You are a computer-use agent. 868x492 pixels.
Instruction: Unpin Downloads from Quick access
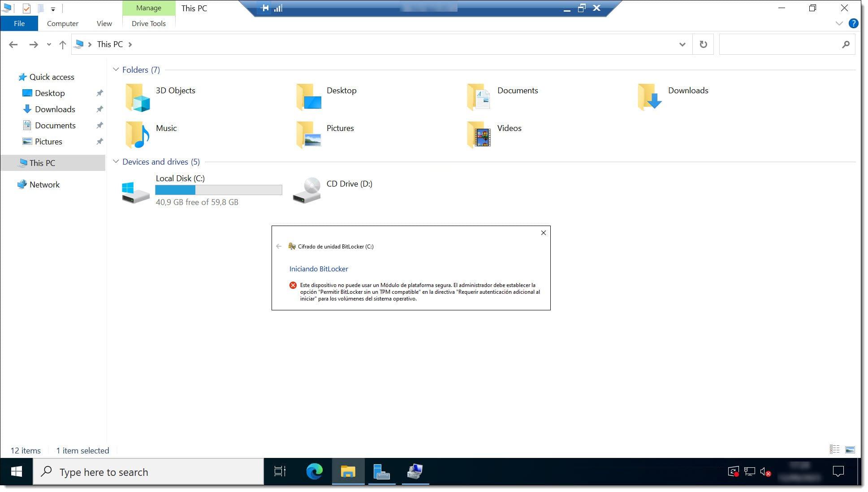99,109
